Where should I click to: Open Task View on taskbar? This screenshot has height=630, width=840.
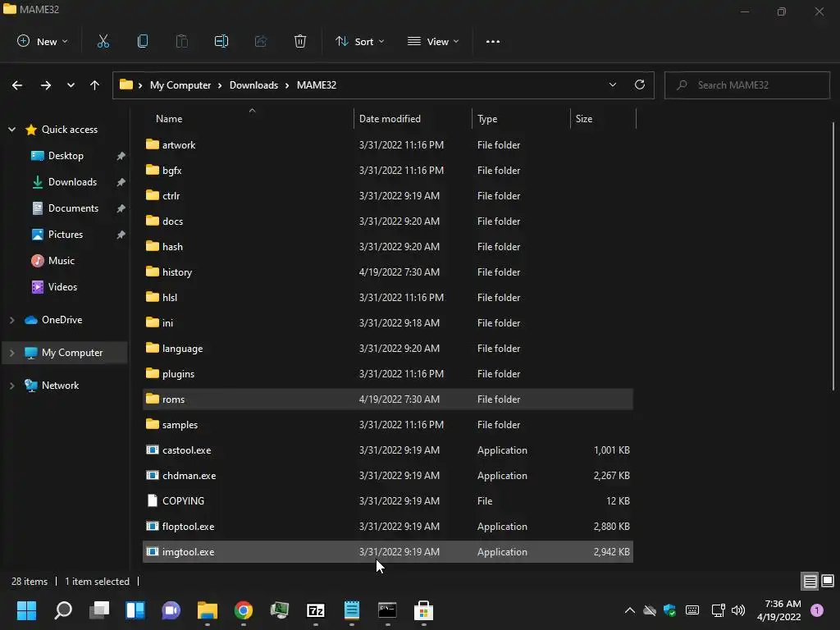click(x=99, y=610)
